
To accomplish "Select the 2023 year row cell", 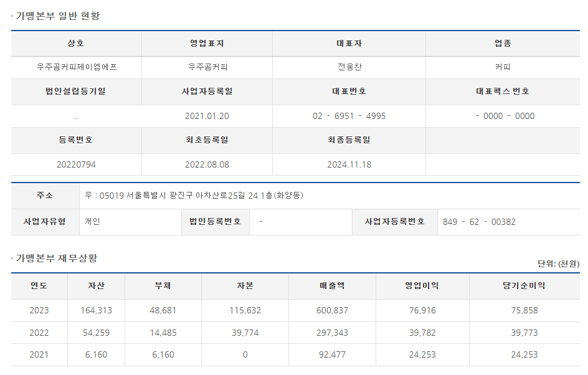I will 39,310.
